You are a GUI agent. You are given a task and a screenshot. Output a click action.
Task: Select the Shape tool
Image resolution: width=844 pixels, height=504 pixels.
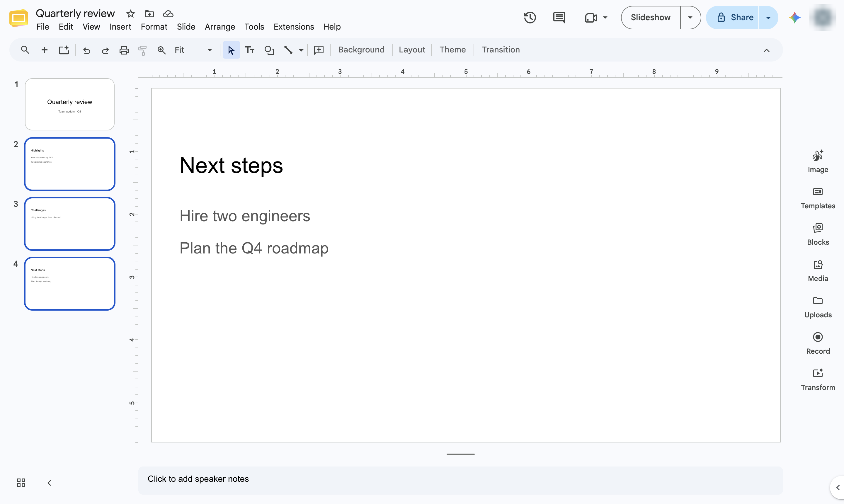[x=269, y=50]
